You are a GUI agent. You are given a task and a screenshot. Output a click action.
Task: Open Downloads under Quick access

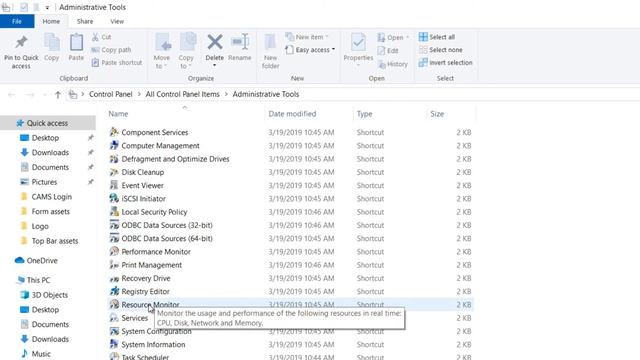click(50, 152)
